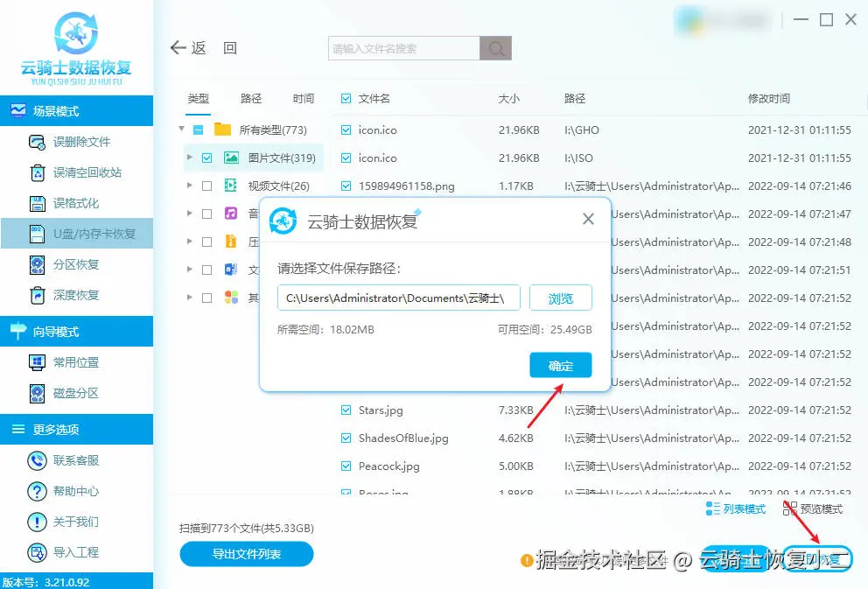The image size is (868, 589).
Task: Expand the audio files tree node
Action: pyautogui.click(x=189, y=214)
